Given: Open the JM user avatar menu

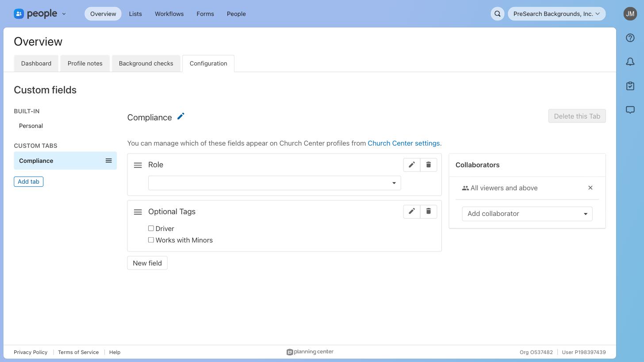Looking at the screenshot, I should [630, 14].
